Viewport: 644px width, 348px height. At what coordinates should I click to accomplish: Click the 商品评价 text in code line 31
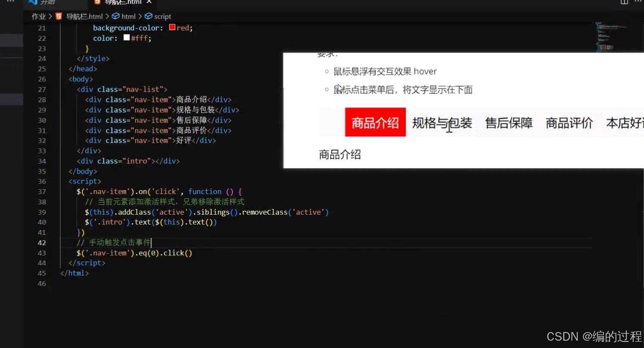(x=192, y=130)
